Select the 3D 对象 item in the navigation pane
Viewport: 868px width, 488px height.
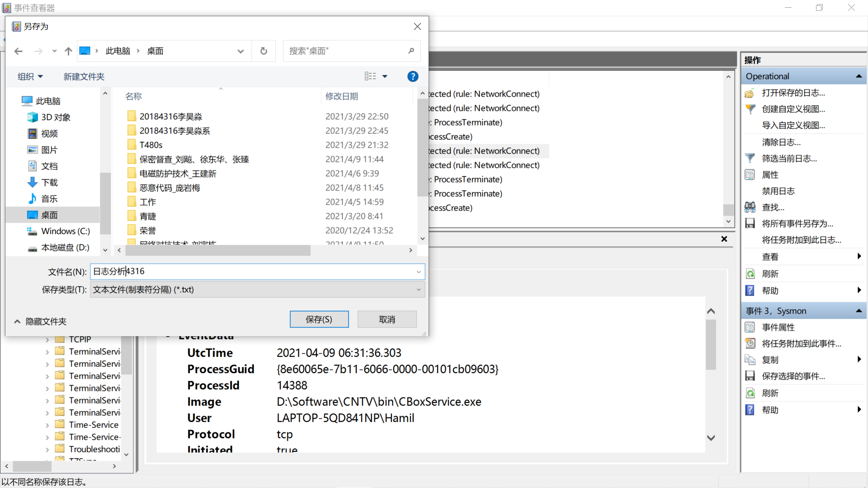point(56,117)
